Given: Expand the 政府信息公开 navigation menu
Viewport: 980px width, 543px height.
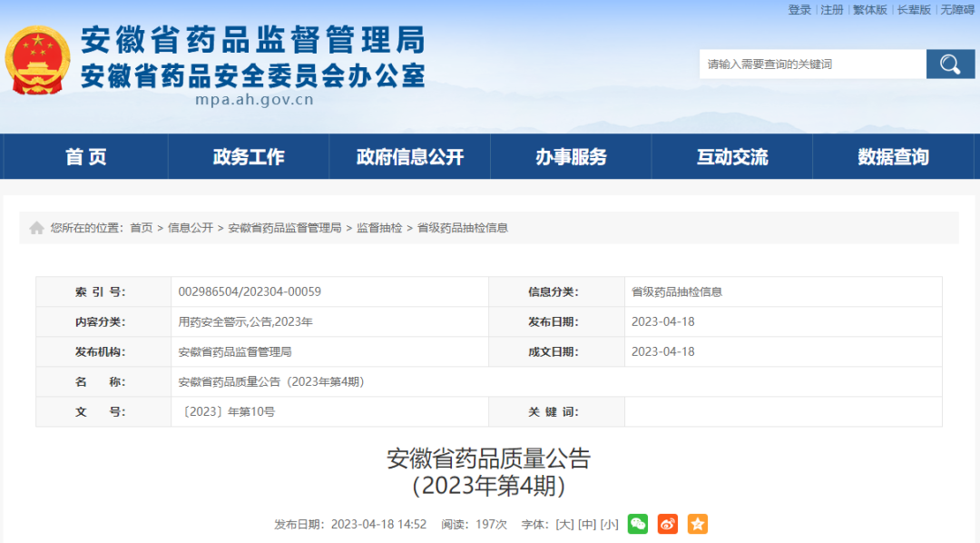Looking at the screenshot, I should [x=410, y=157].
